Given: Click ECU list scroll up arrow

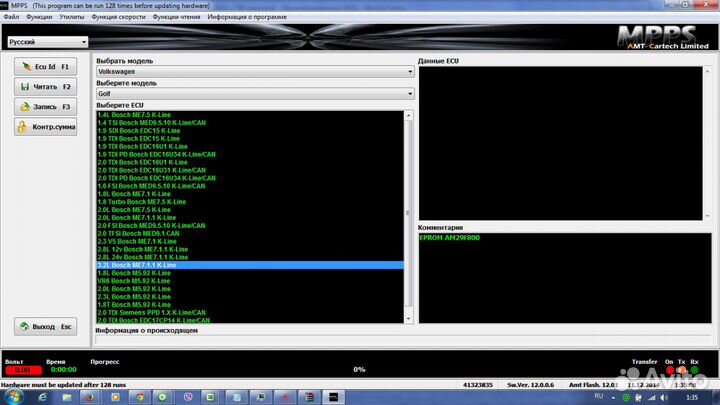Looking at the screenshot, I should tap(408, 115).
